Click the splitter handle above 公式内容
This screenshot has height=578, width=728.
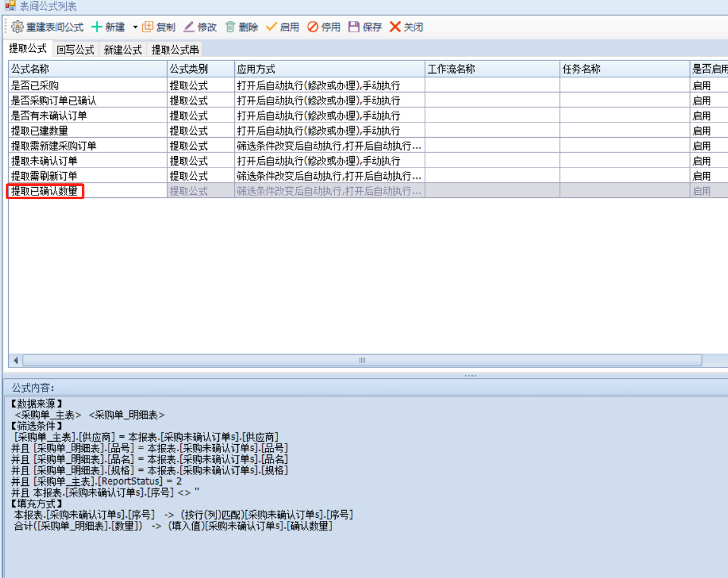coord(470,376)
